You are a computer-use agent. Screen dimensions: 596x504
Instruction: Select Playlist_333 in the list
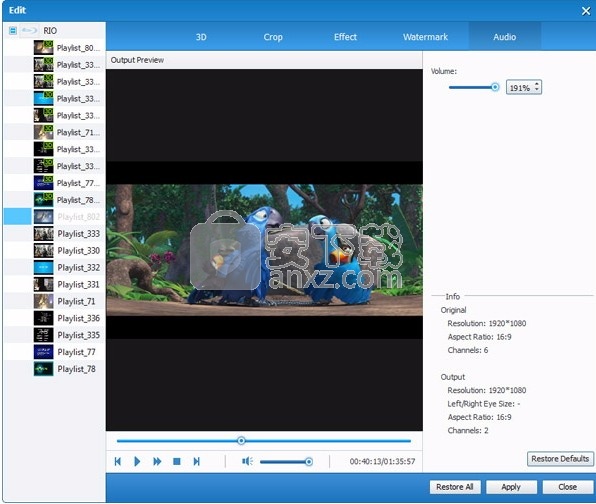(54, 234)
